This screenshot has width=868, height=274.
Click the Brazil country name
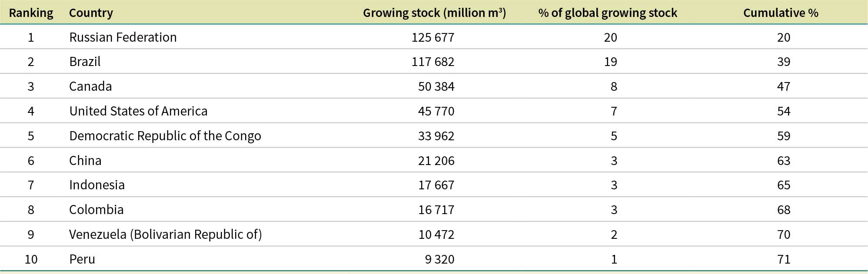[85, 62]
